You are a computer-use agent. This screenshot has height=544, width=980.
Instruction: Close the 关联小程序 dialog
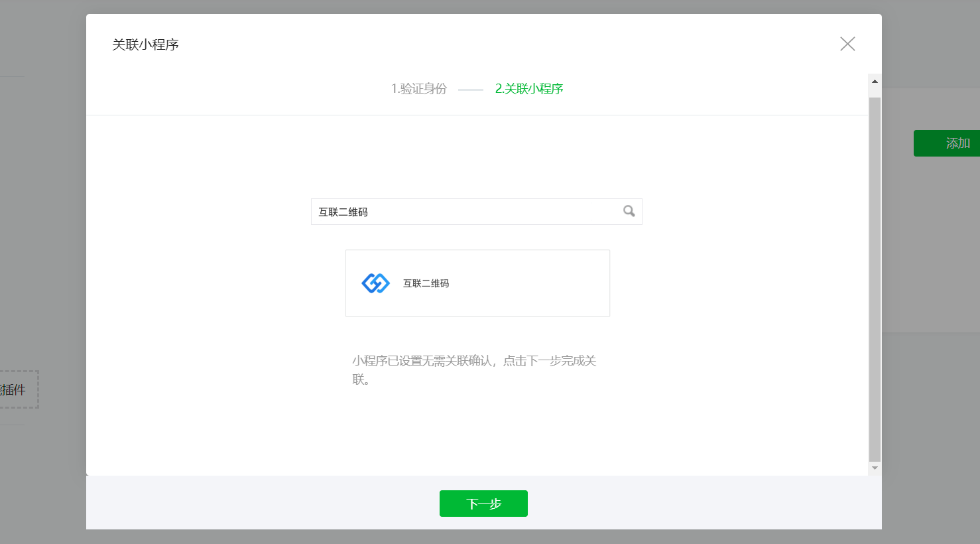coord(847,44)
